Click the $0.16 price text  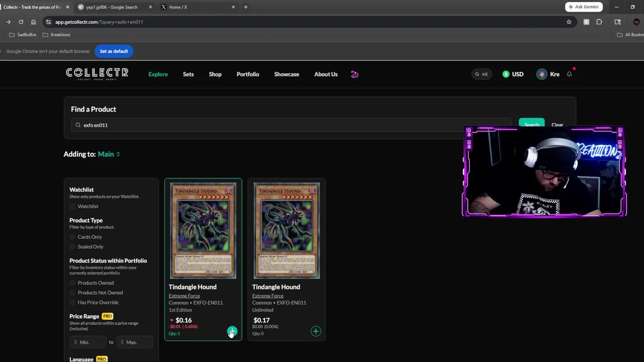coord(184,320)
